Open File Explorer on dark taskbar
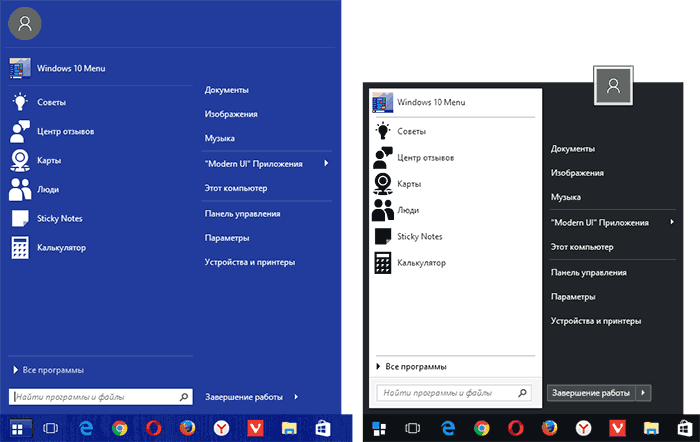The height and width of the screenshot is (442, 700). [651, 429]
